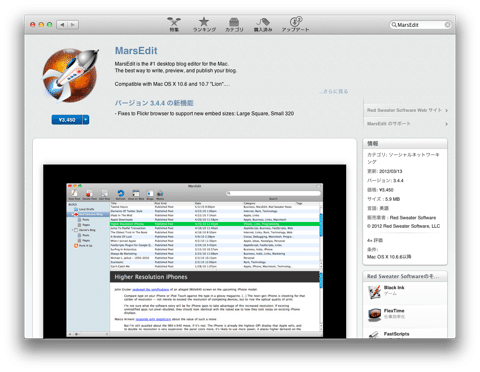The height and width of the screenshot is (372, 480).
Task: Click the 情報 info panel header
Action: [x=405, y=143]
